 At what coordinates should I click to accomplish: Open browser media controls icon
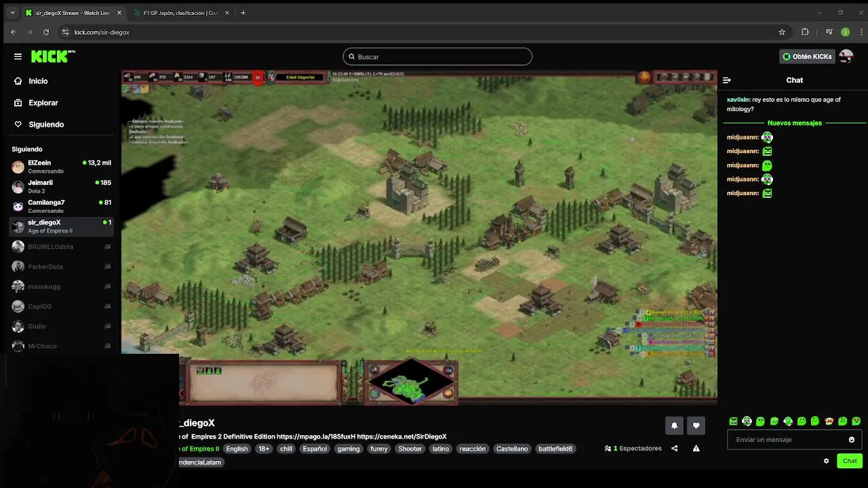(829, 32)
